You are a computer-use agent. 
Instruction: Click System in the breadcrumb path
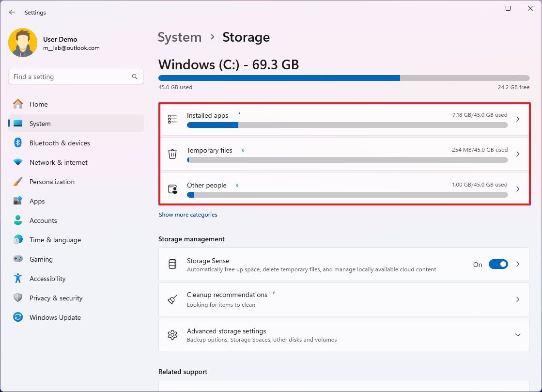coord(180,37)
